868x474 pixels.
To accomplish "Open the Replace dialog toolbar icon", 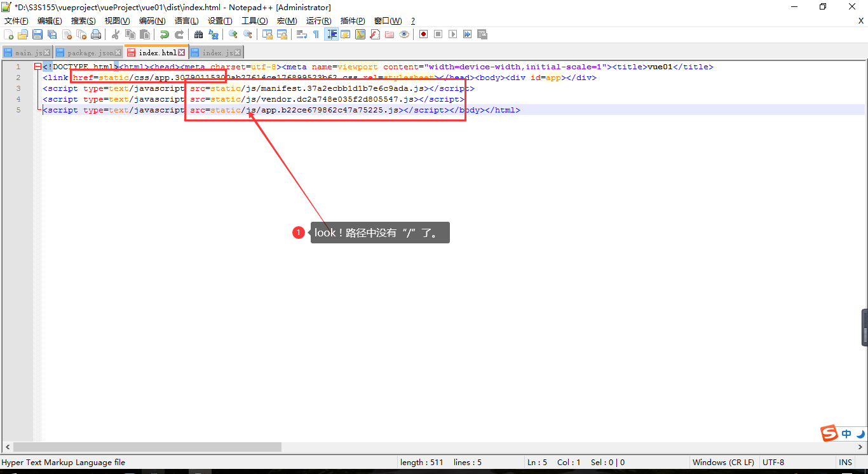I will coord(214,34).
